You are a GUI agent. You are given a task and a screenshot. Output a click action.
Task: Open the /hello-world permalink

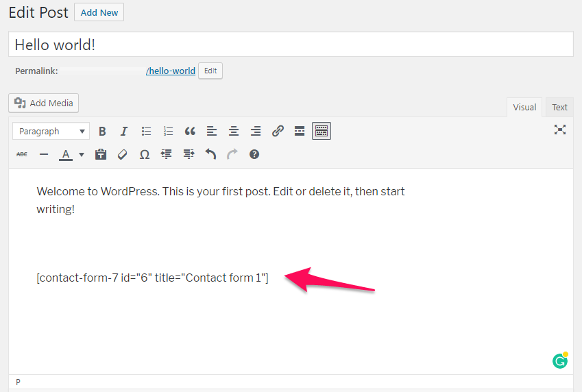tap(171, 71)
